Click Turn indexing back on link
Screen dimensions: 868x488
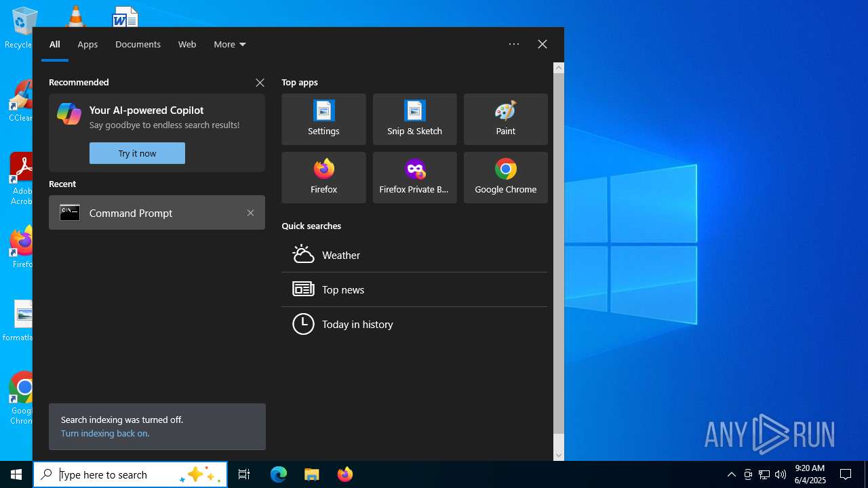click(x=105, y=433)
